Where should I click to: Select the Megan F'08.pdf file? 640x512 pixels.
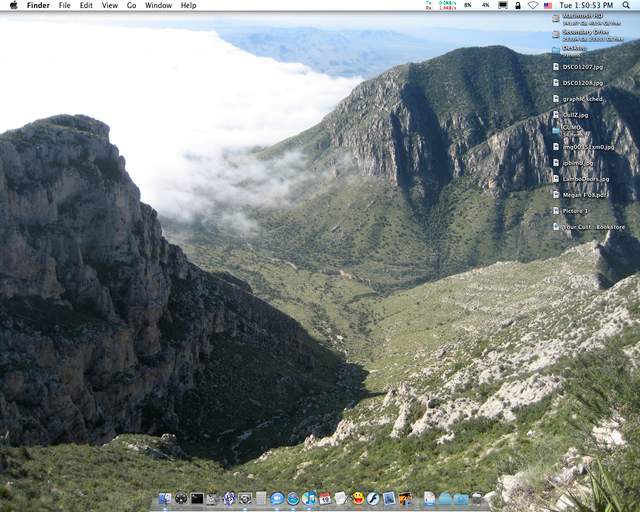point(579,195)
